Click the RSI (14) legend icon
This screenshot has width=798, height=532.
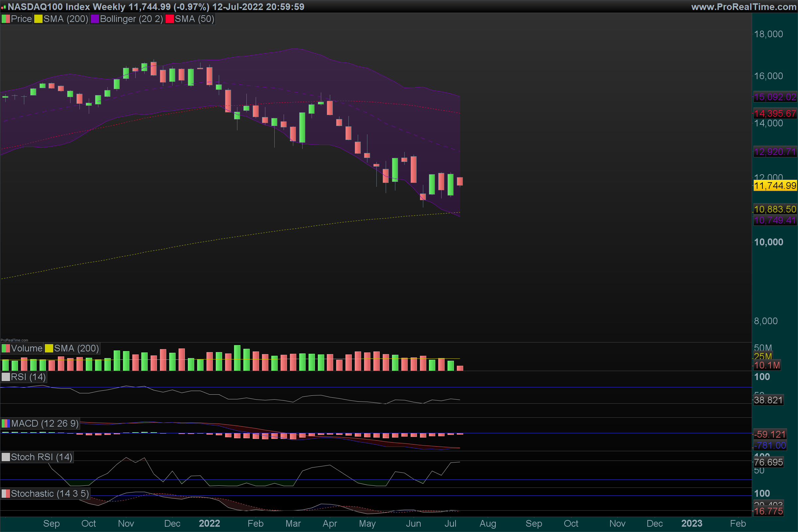click(x=6, y=377)
